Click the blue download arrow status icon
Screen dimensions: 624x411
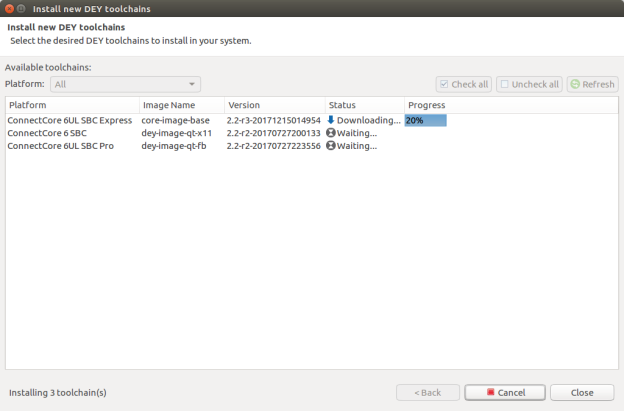[x=330, y=120]
